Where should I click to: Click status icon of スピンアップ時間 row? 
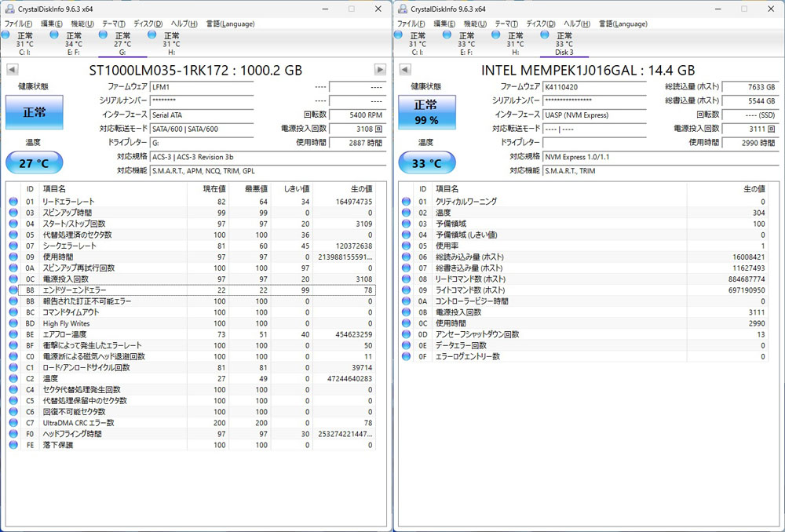[x=13, y=213]
